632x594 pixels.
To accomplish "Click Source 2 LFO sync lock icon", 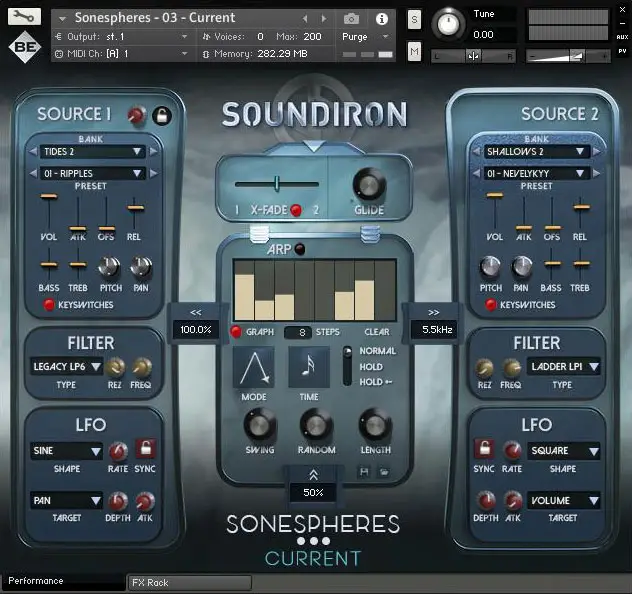I will point(484,449).
